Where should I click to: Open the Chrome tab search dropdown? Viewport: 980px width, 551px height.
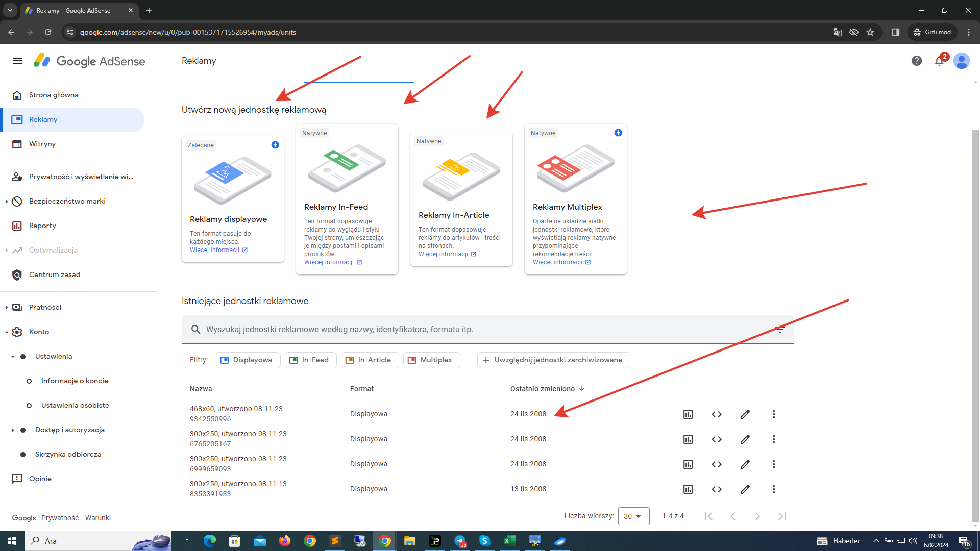click(x=10, y=10)
